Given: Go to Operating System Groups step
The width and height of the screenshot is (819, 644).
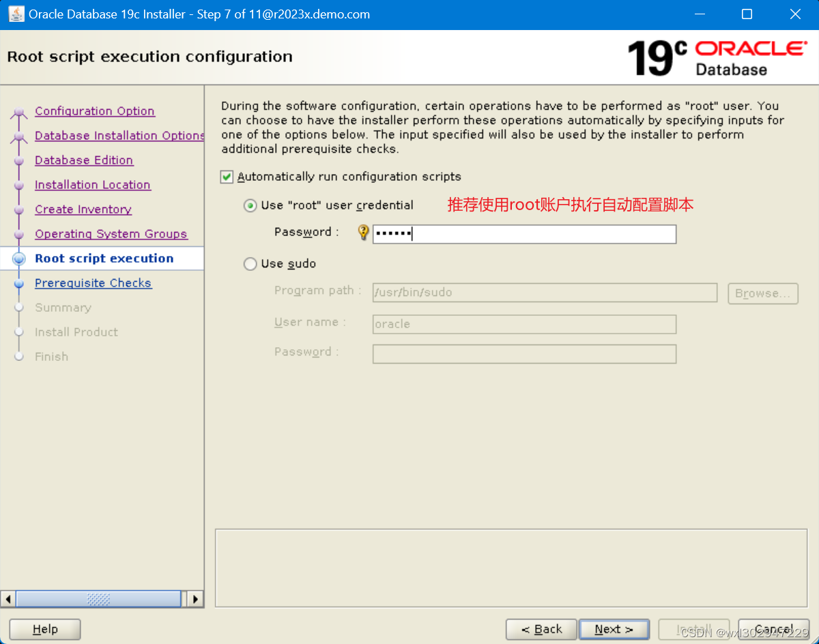Looking at the screenshot, I should 111,234.
